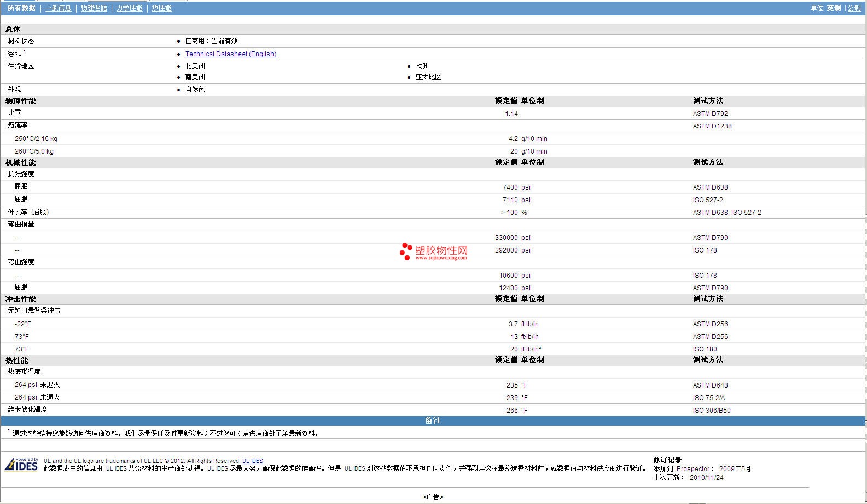
Task: Switch units to 公制
Action: click(854, 8)
